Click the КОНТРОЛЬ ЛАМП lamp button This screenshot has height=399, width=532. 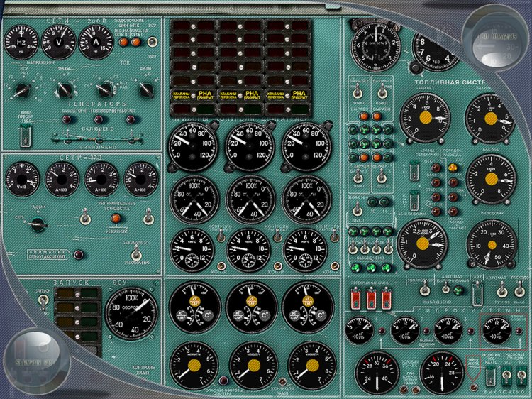point(282,381)
